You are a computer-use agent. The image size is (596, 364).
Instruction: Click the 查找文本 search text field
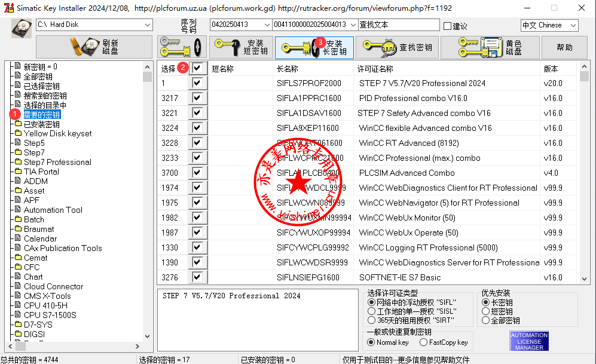click(398, 25)
